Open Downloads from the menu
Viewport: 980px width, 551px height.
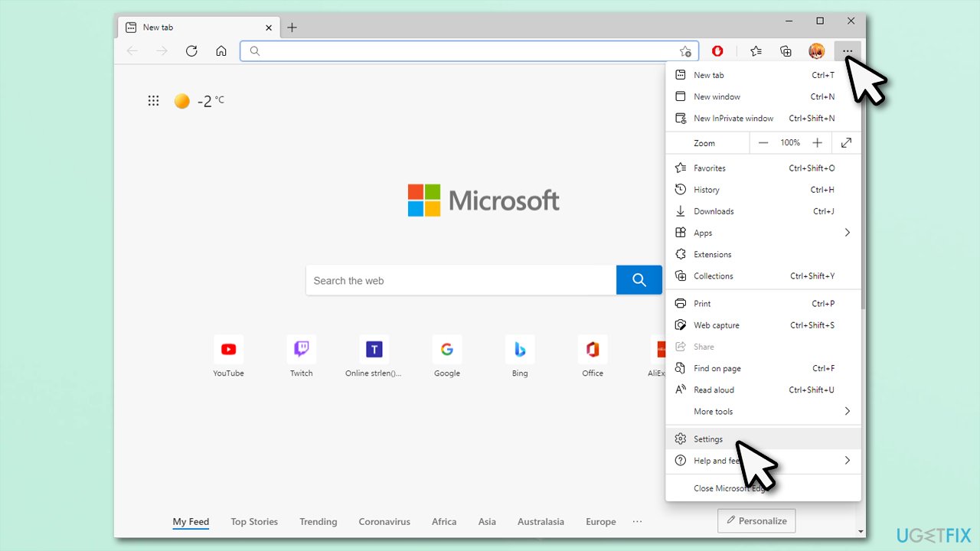(714, 210)
